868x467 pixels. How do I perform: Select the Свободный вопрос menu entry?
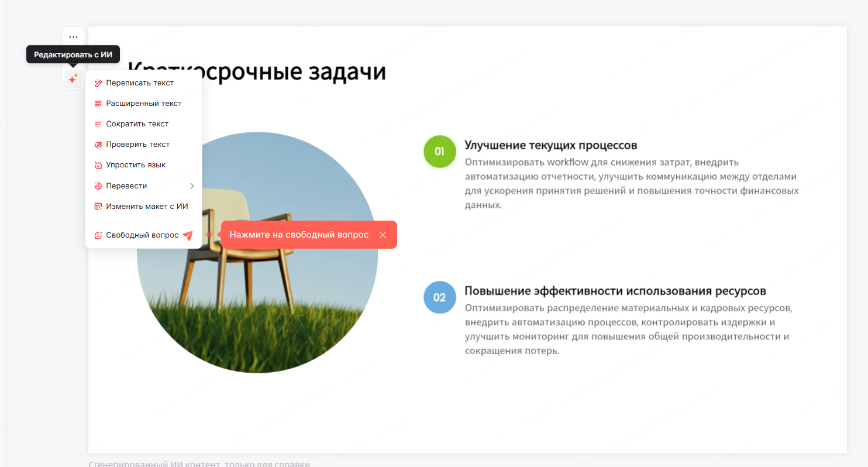pyautogui.click(x=142, y=235)
